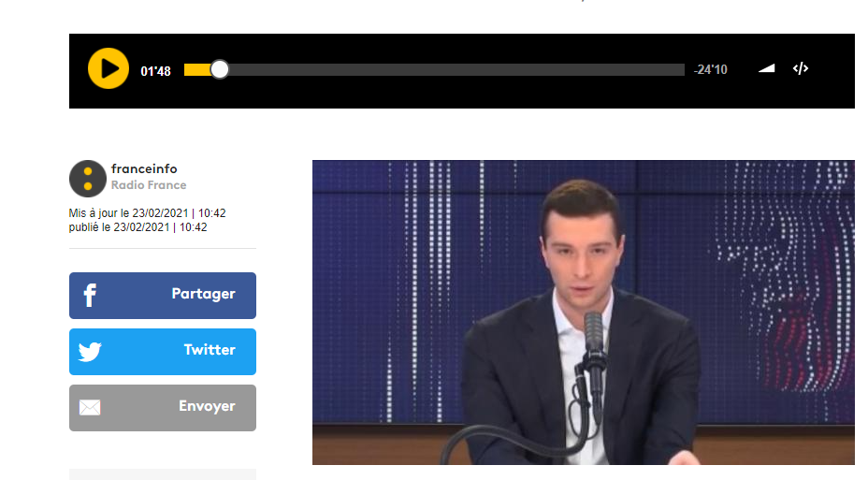Click the franceinfo round logo avatar
The height and width of the screenshot is (480, 868).
pos(88,179)
